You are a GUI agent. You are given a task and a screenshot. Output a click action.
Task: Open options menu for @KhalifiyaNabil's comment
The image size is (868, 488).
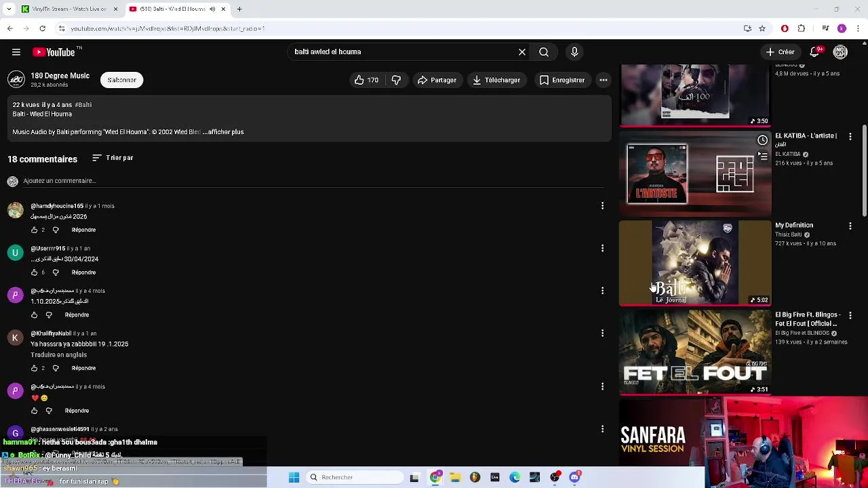[602, 333]
